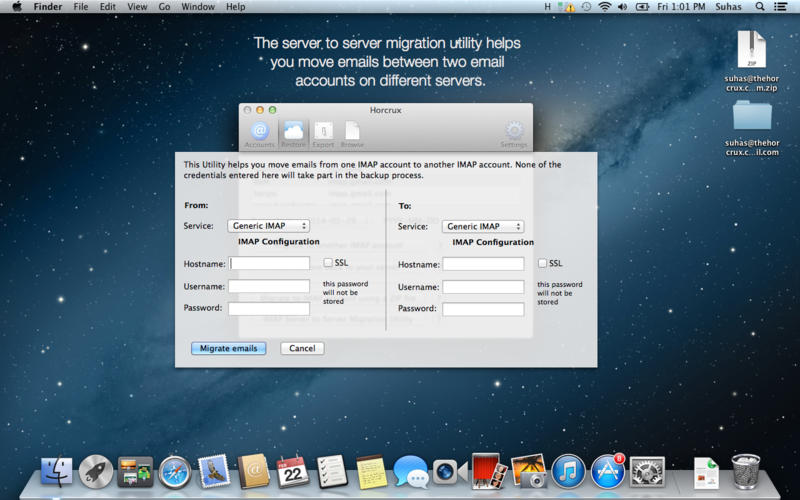Focus the From Hostname field
The width and height of the screenshot is (800, 500).
(x=269, y=263)
